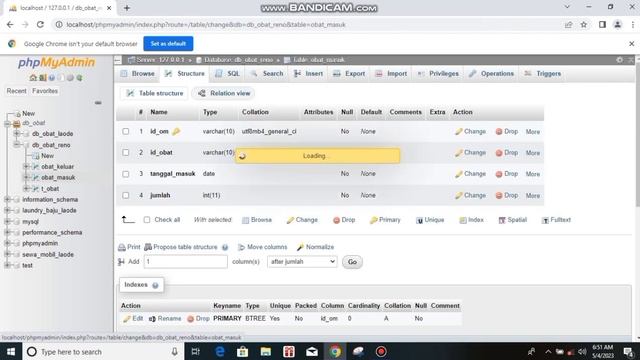Expand t_obat table node
640x360 pixels.
pyautogui.click(x=26, y=189)
